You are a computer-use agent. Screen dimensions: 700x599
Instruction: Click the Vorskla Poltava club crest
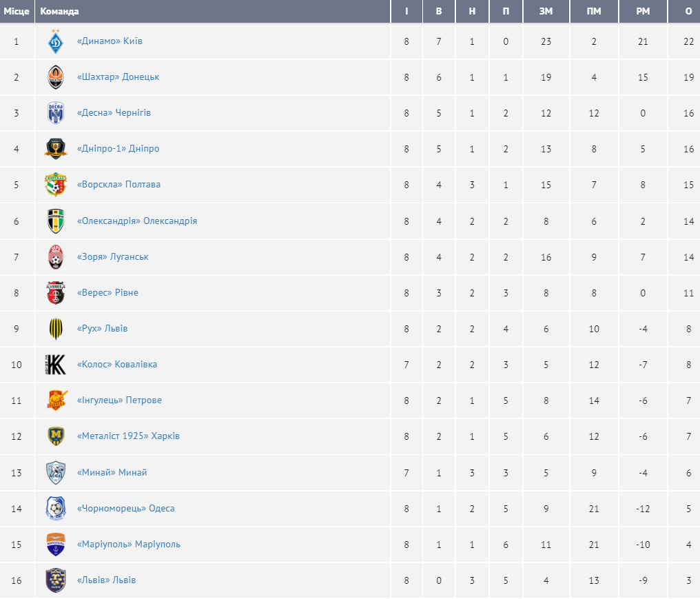[56, 185]
